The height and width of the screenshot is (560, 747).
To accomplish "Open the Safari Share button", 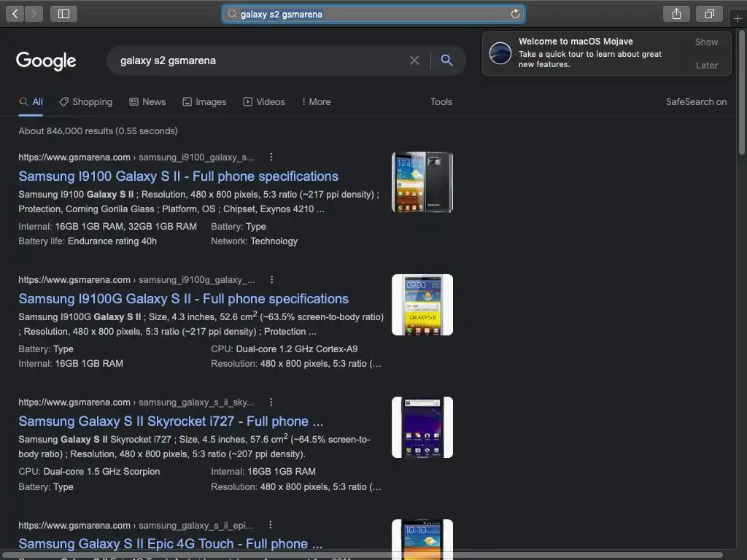I will [676, 14].
